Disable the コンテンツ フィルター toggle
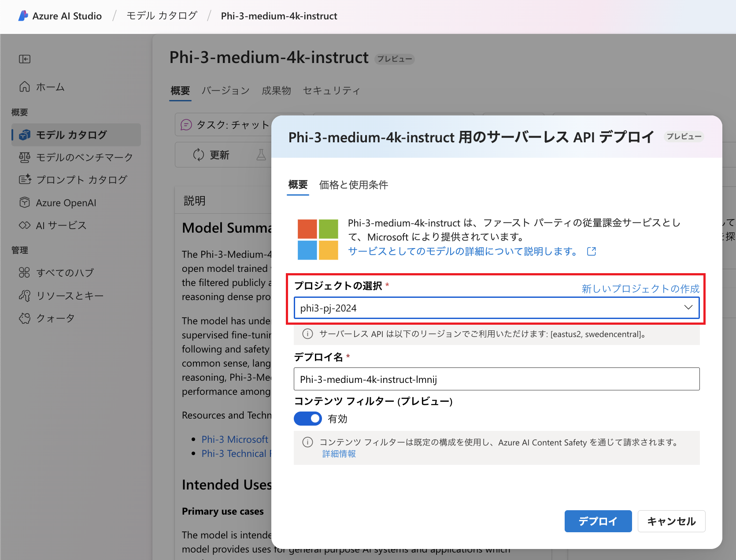This screenshot has height=560, width=736. tap(308, 419)
